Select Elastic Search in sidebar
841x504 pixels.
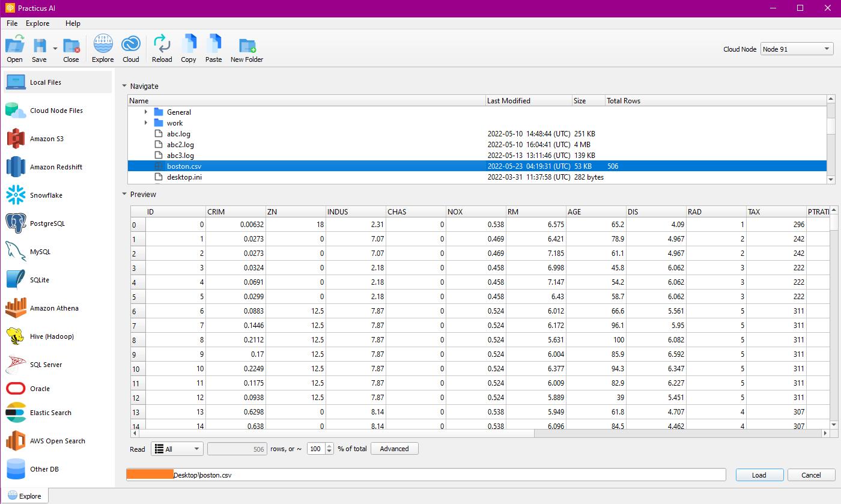[50, 413]
